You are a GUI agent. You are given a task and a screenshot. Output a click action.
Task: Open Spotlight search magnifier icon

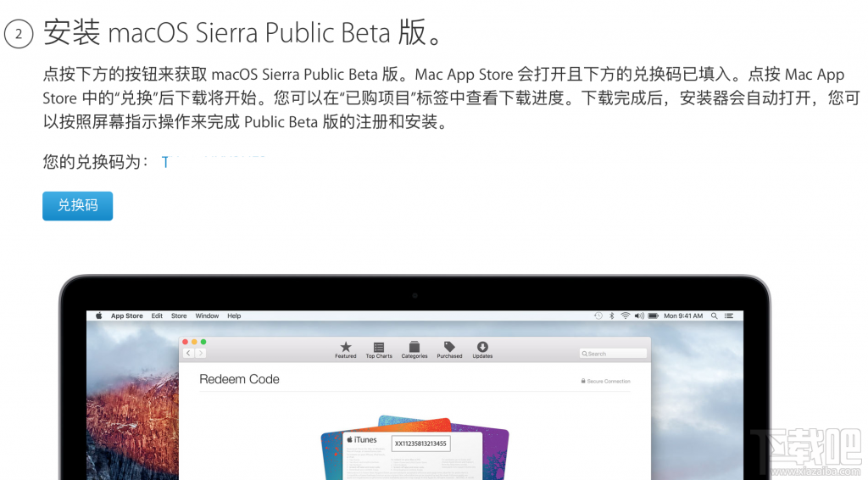(714, 315)
